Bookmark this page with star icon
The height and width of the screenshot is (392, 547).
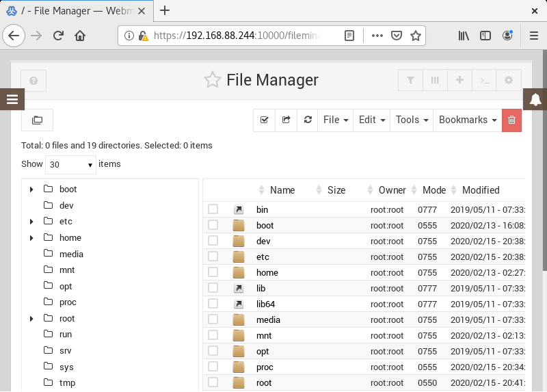pyautogui.click(x=416, y=36)
